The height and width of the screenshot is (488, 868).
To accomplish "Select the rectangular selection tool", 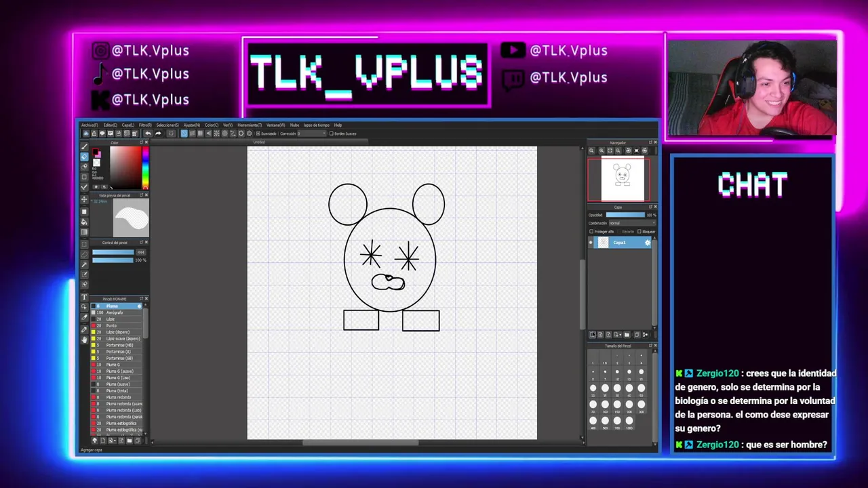I will (84, 244).
